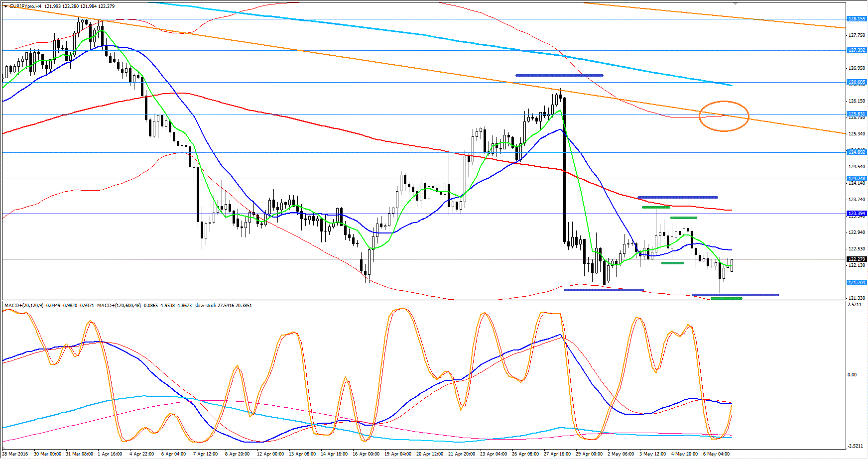
Task: Click the 127.392 horizontal line price tag
Action: 857,50
